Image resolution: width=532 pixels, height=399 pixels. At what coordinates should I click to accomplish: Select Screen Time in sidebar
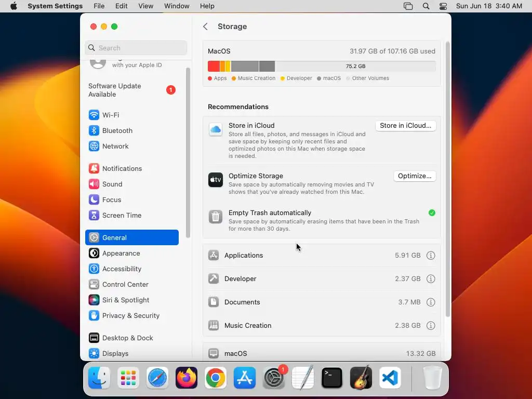[132, 216]
